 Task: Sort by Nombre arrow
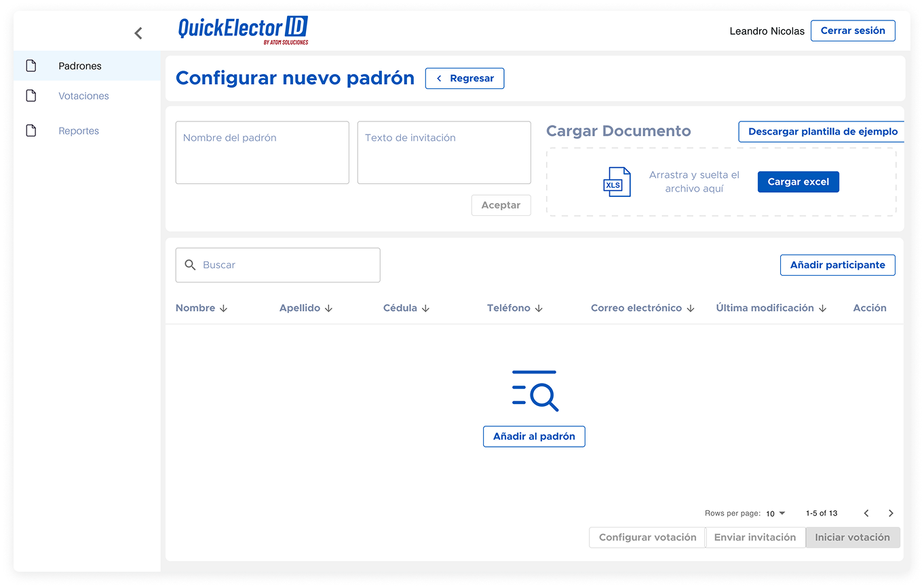pos(223,308)
